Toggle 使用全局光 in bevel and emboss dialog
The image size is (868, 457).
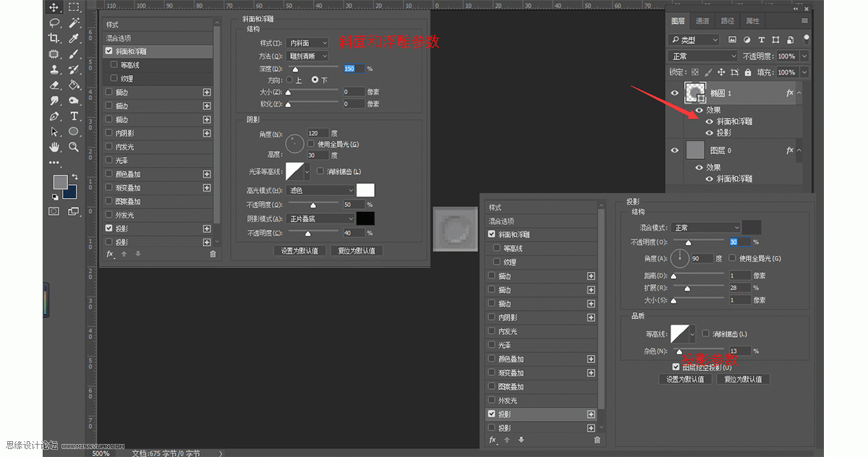pyautogui.click(x=311, y=144)
